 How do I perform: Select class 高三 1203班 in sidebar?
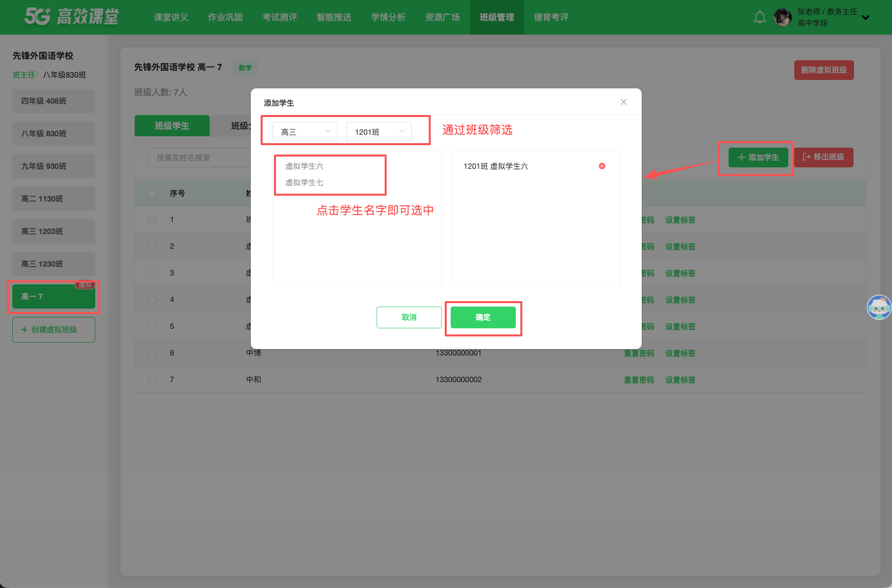point(54,232)
